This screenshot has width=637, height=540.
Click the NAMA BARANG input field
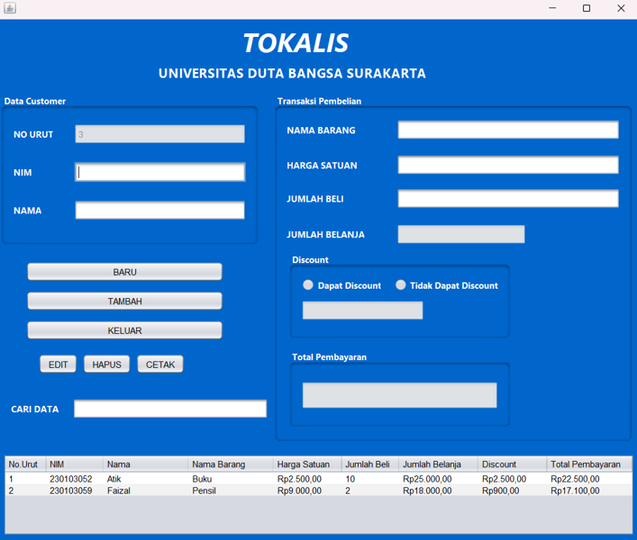(x=508, y=130)
